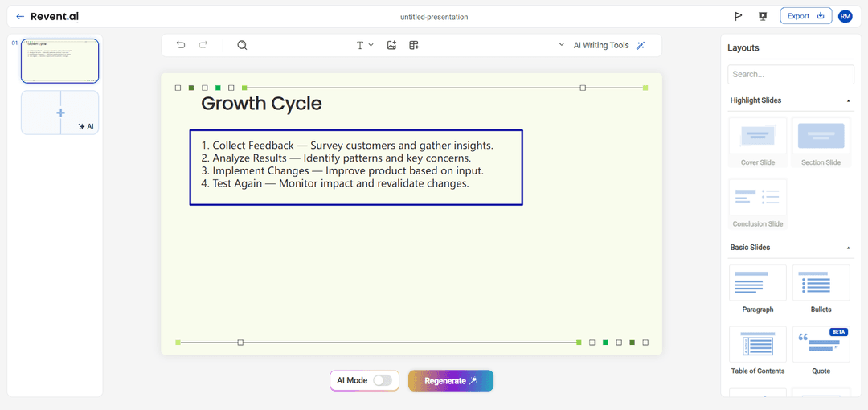The width and height of the screenshot is (868, 410).
Task: Export the presentation
Action: [805, 16]
